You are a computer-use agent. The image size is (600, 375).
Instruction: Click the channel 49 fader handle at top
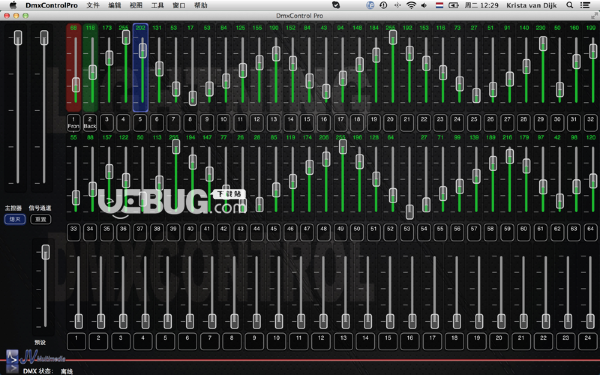[x=343, y=147]
